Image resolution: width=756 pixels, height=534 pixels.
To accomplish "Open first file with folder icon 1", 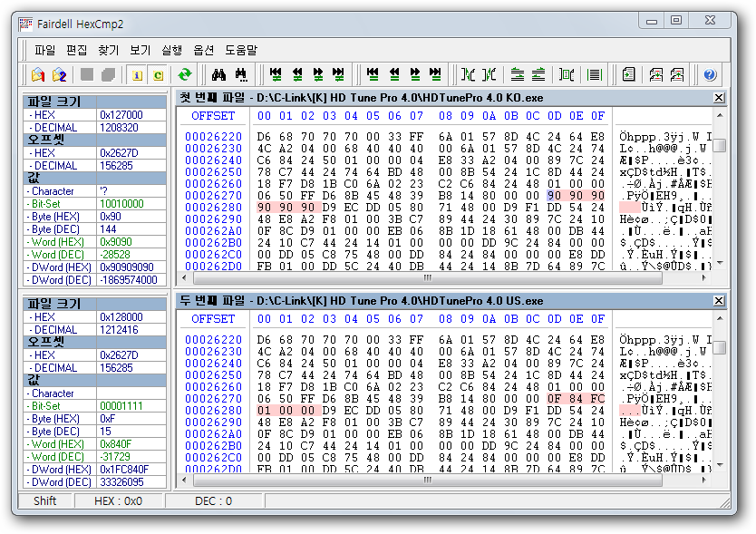I will (38, 75).
